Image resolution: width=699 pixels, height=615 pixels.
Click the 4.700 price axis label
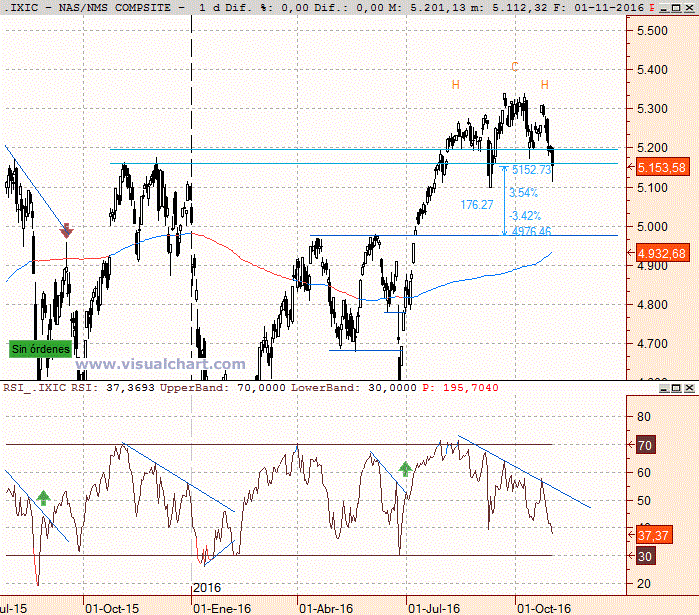652,344
